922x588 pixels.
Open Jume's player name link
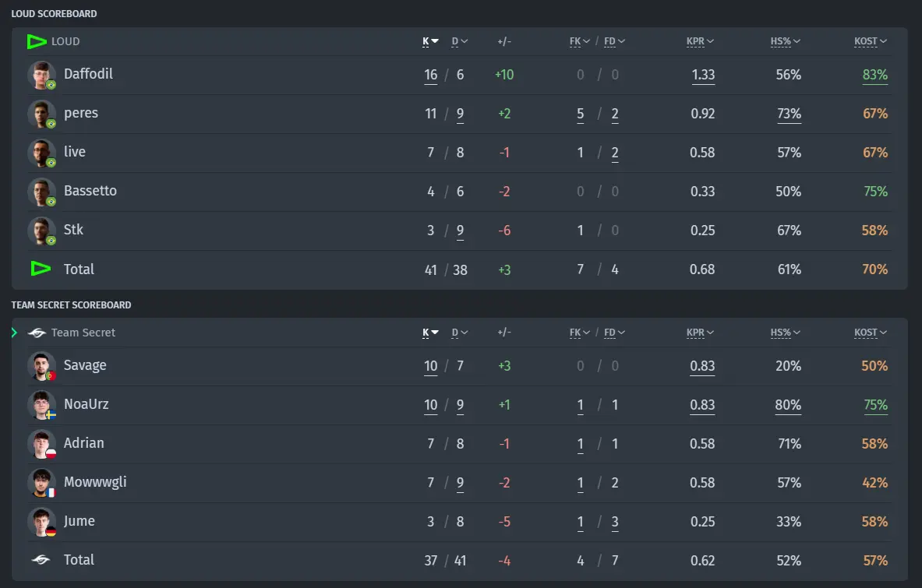click(79, 521)
